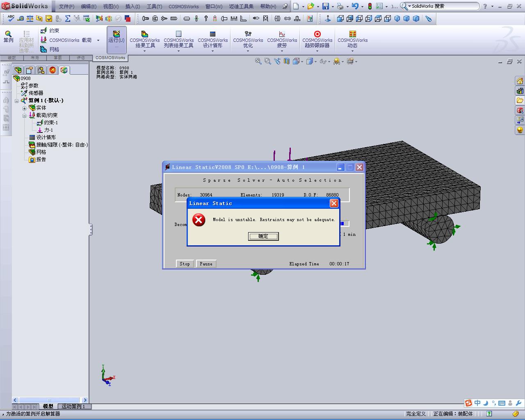Open the 算例 study tool
The image size is (525, 420).
(8, 37)
